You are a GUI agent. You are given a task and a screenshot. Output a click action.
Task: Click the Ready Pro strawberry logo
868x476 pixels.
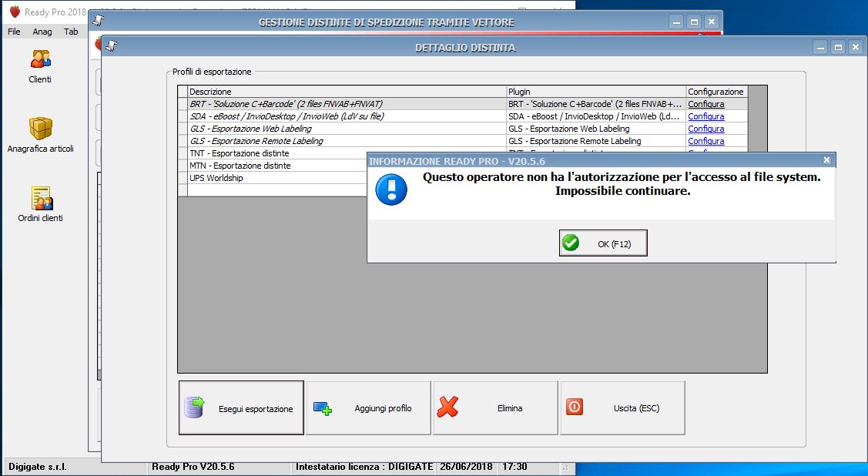(x=15, y=12)
